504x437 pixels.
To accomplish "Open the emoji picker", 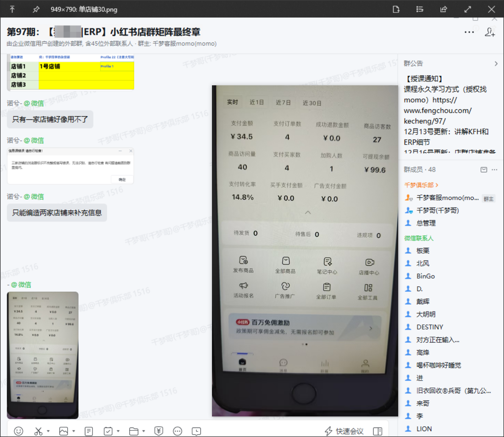I will 18,431.
